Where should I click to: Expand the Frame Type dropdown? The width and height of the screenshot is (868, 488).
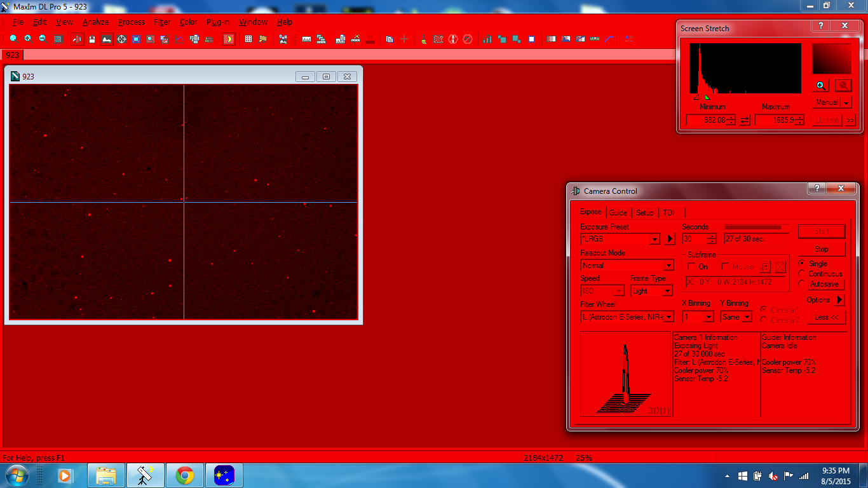667,291
